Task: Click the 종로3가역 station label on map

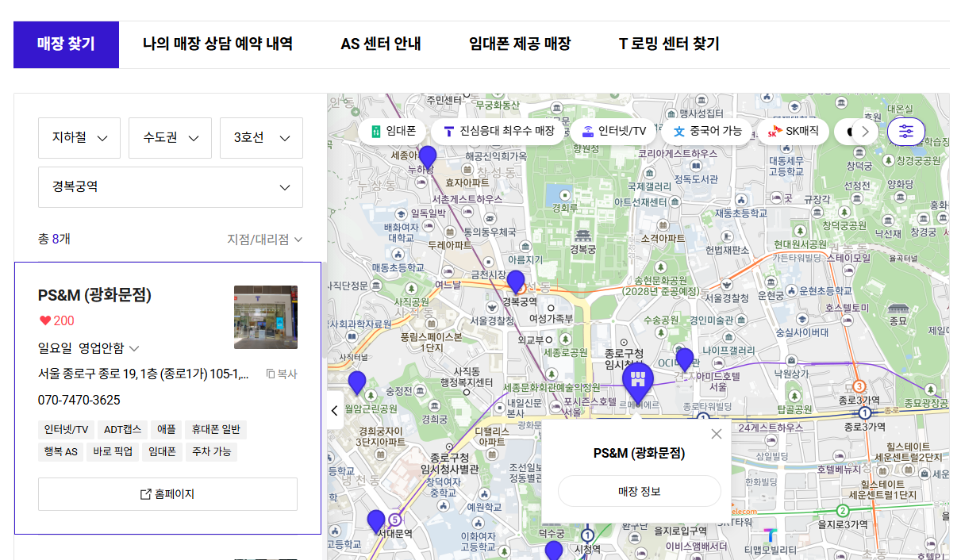Action: (x=865, y=427)
